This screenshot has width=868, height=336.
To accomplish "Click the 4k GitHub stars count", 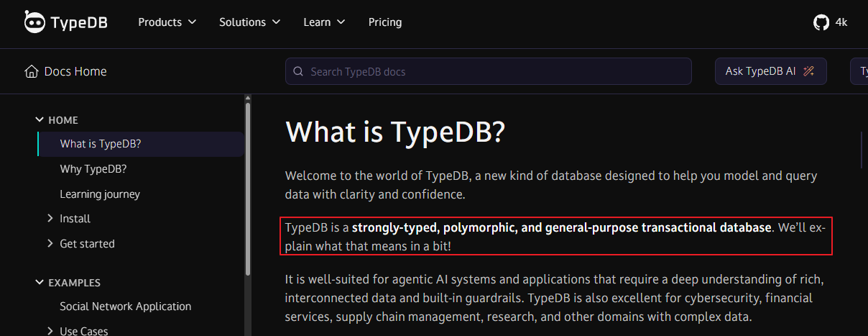I will tap(841, 22).
